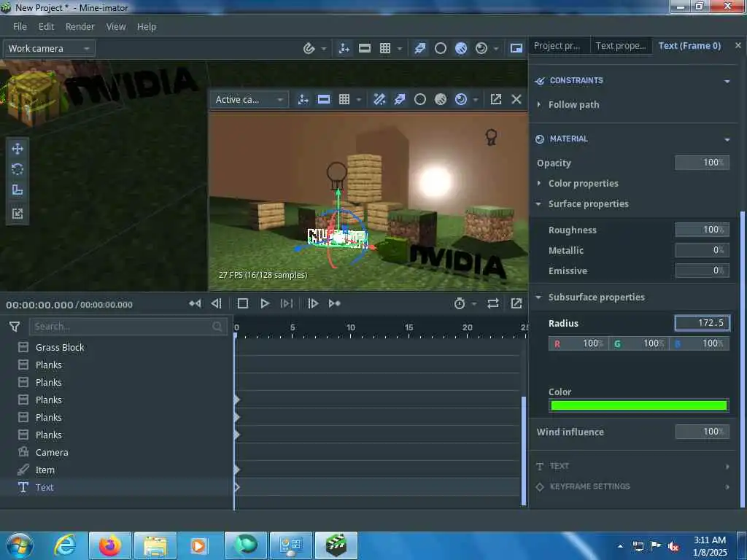
Task: Click the grid icon in camera view toolbar
Action: click(x=344, y=99)
